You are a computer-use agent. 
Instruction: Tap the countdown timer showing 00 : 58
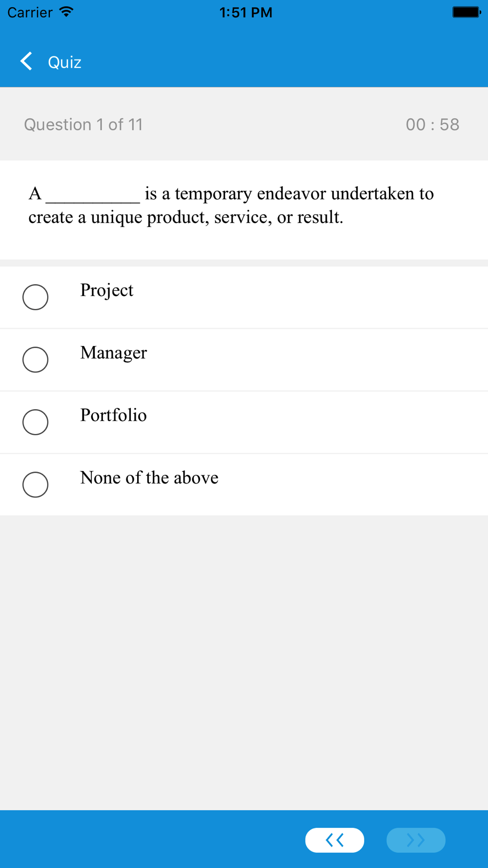pos(432,124)
